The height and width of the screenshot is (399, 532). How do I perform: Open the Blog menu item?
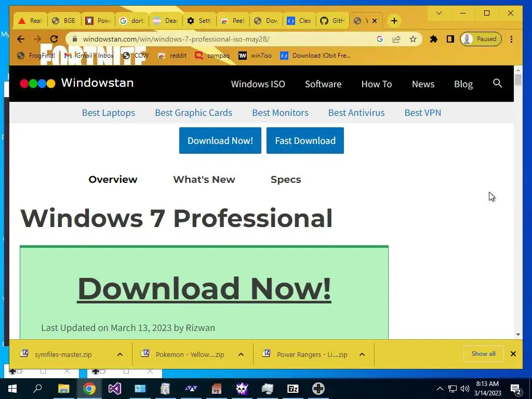click(463, 84)
